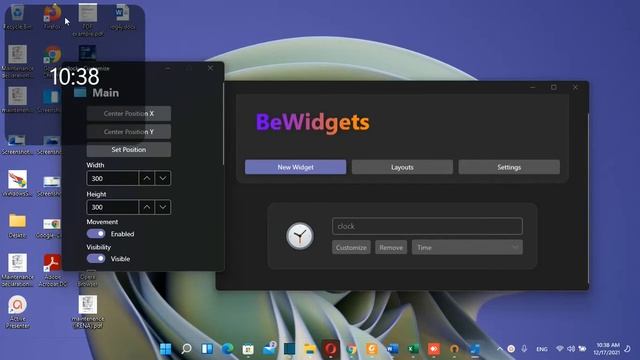Screen dimensions: 640x360
Task: Open the Settings tab in BeWidgets
Action: point(509,167)
